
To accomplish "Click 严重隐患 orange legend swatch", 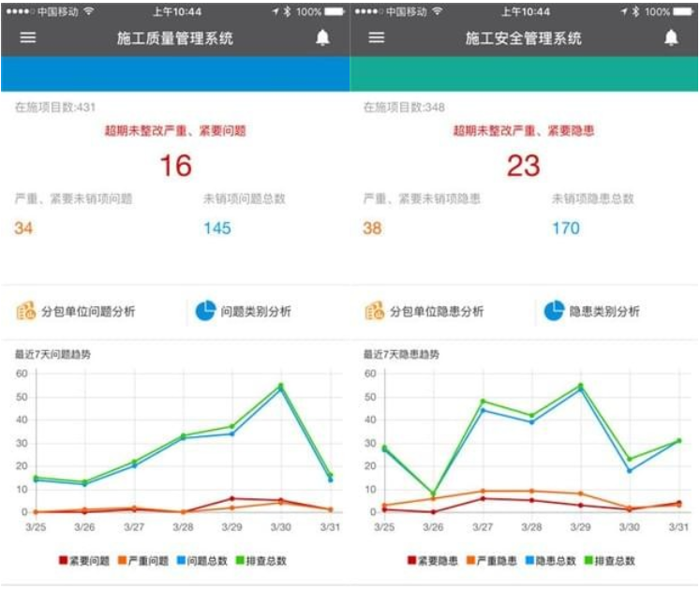I will tap(470, 560).
